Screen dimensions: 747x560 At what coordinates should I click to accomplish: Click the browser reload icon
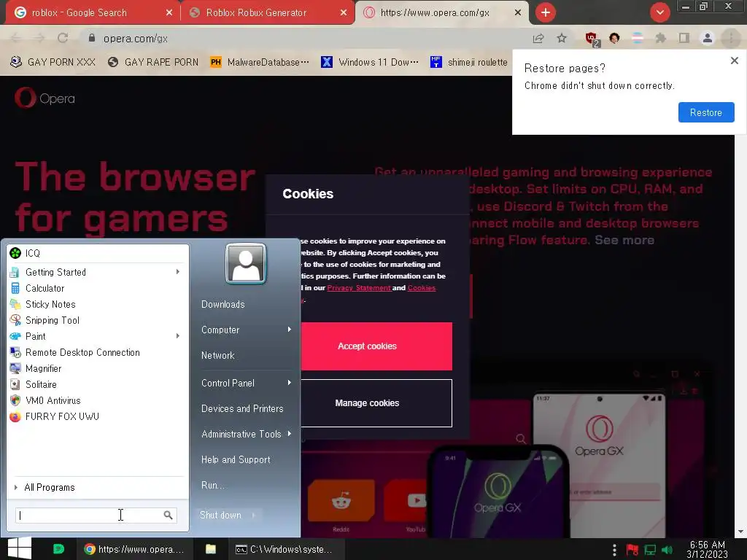[x=63, y=38]
